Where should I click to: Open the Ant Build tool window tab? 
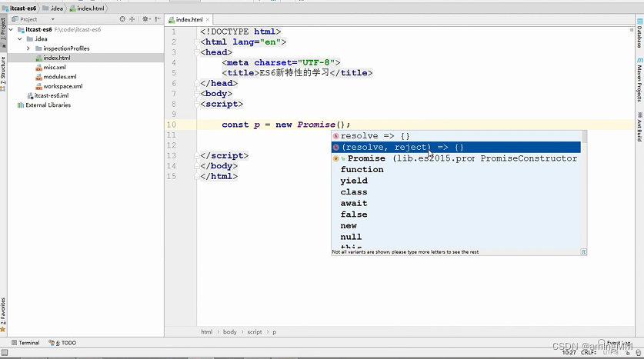(x=639, y=127)
